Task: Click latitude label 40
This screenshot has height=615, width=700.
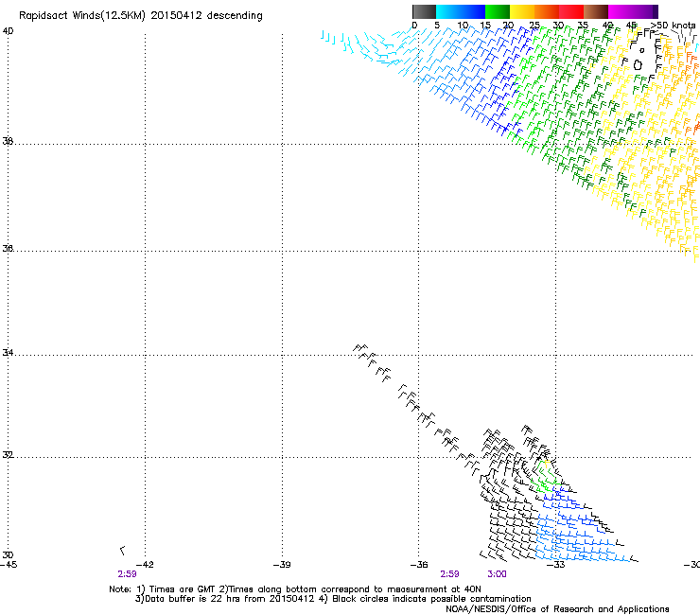Action: click(8, 31)
